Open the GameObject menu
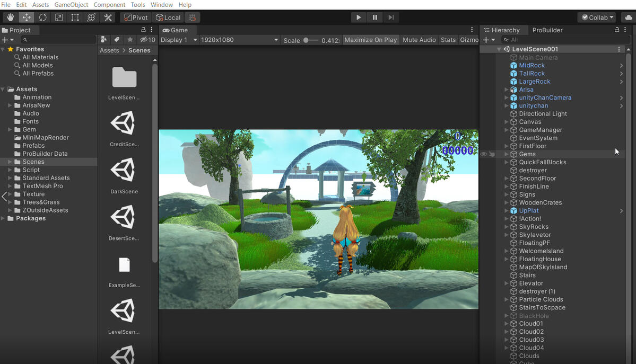This screenshot has width=636, height=364. point(71,5)
